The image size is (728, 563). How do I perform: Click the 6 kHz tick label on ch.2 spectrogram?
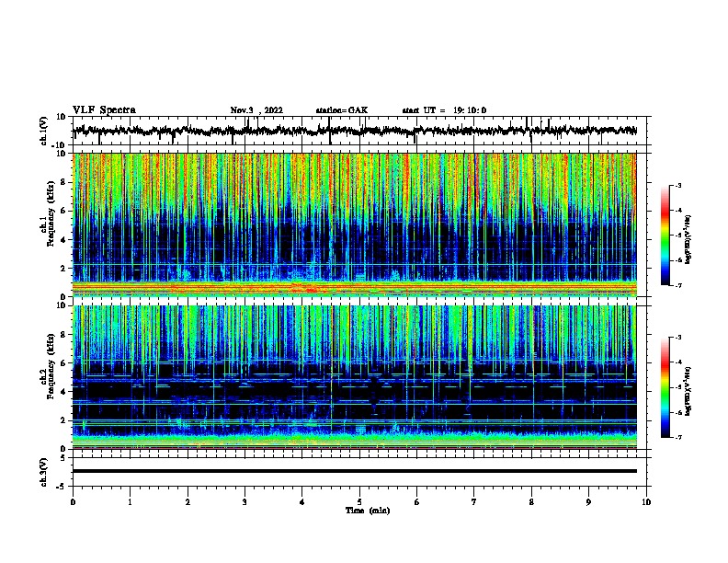click(x=63, y=362)
